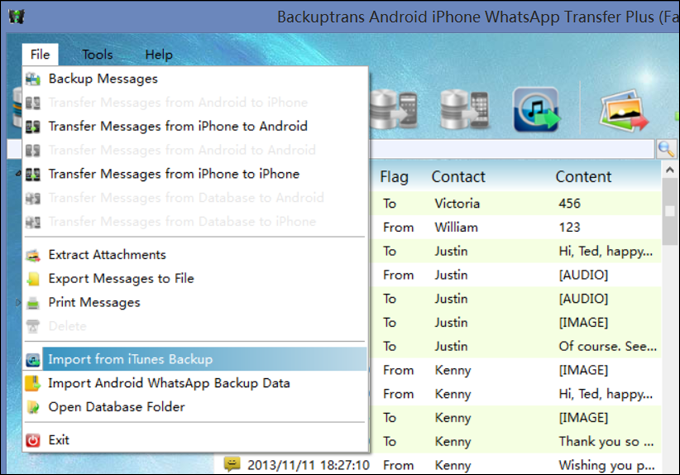Choose Extract Attachments from the menu
The image size is (680, 475).
pos(195,255)
